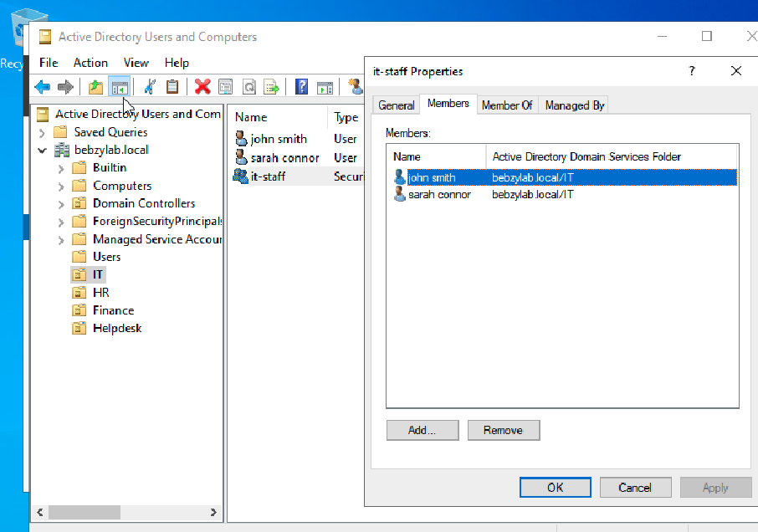Toggle Show/Hide Console Tree toolbar icon
Screen dimensions: 758x532
pyautogui.click(x=119, y=88)
